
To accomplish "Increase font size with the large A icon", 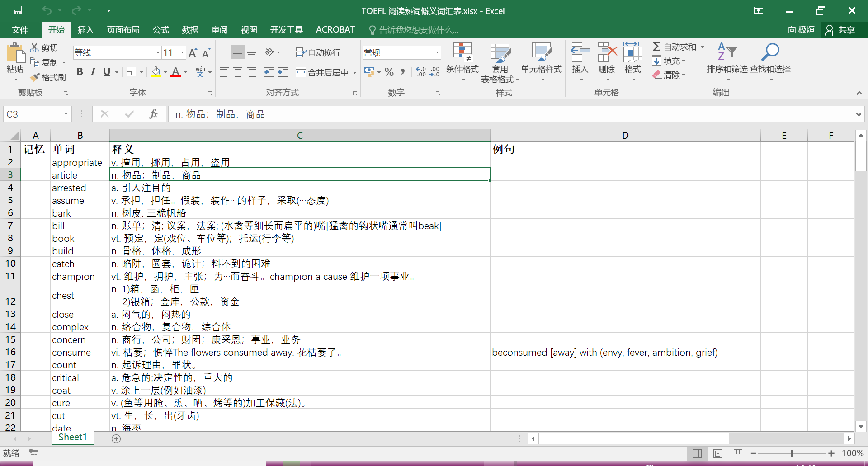I will pos(193,53).
